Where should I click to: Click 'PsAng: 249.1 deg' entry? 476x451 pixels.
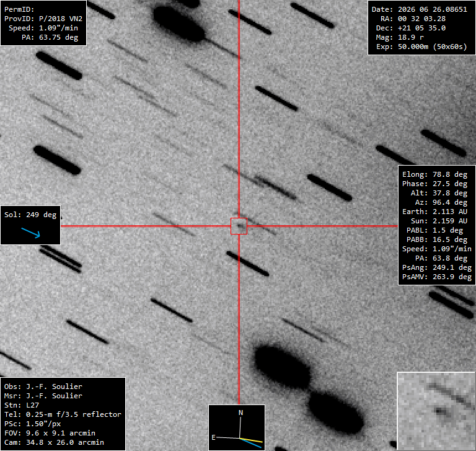coord(437,268)
